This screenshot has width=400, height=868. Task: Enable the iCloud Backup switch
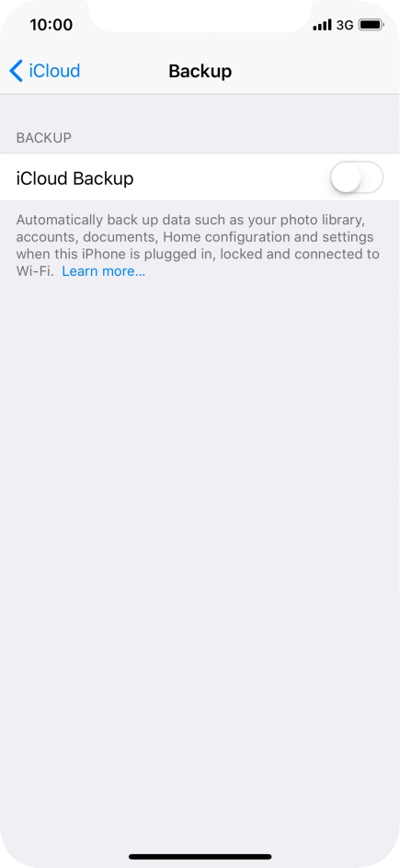pos(356,177)
